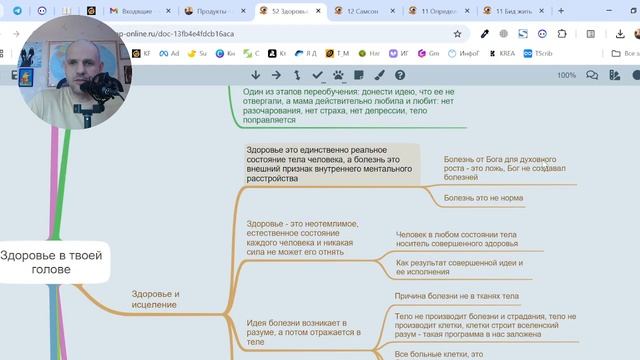
Task: Select node Болезнь это не норма
Action: (483, 198)
